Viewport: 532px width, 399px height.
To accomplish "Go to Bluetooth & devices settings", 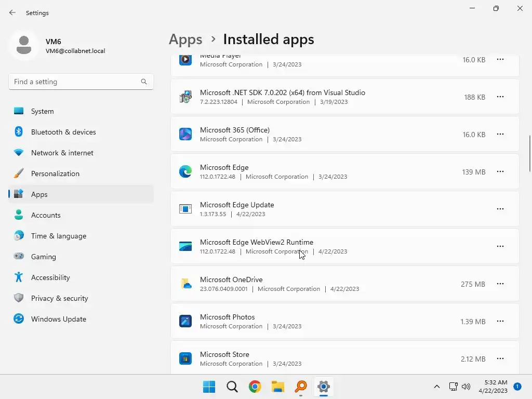I will coord(63,132).
